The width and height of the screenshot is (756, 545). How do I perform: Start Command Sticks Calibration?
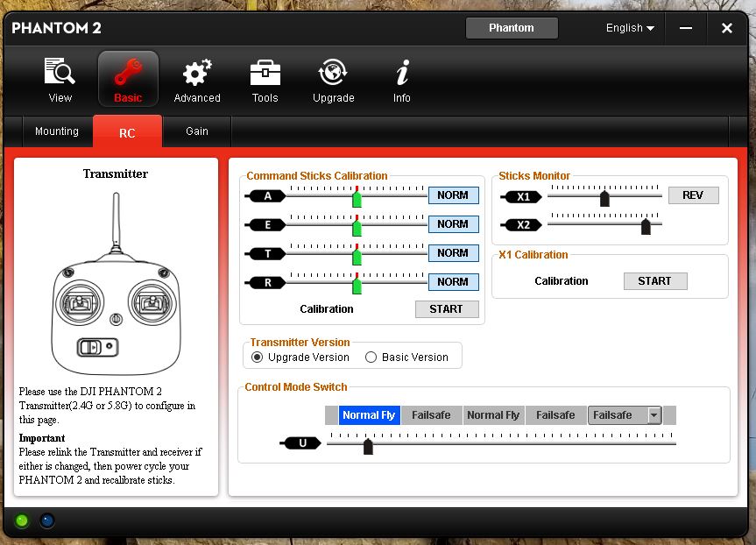click(447, 309)
